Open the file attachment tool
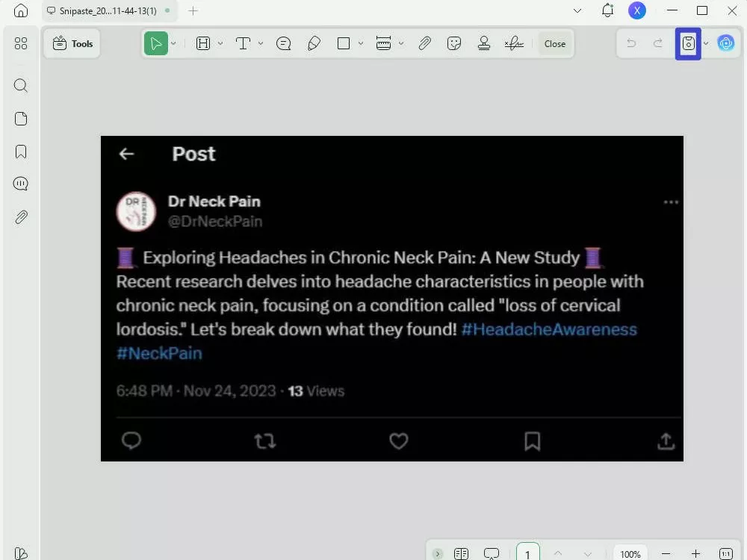 coord(424,43)
